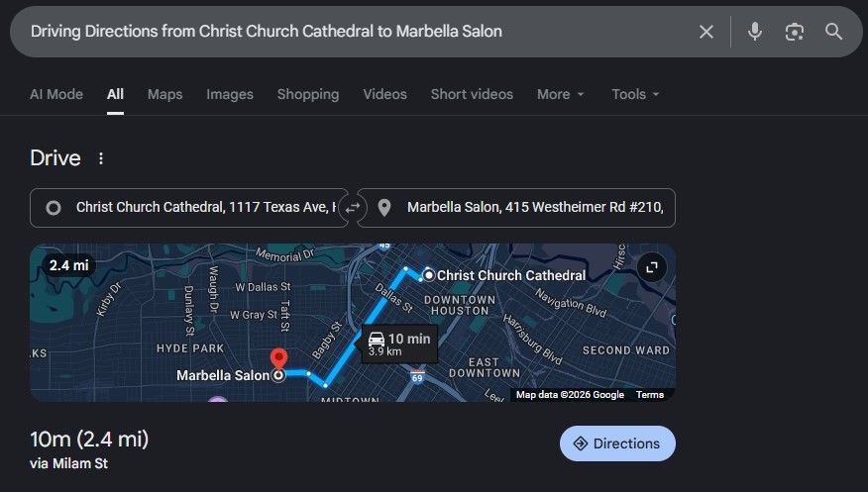868x492 pixels.
Task: Select the AI Mode tab
Action: (56, 95)
